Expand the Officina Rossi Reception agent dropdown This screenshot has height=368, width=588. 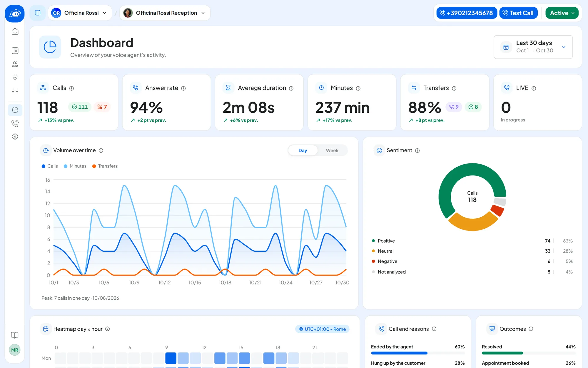pos(165,13)
